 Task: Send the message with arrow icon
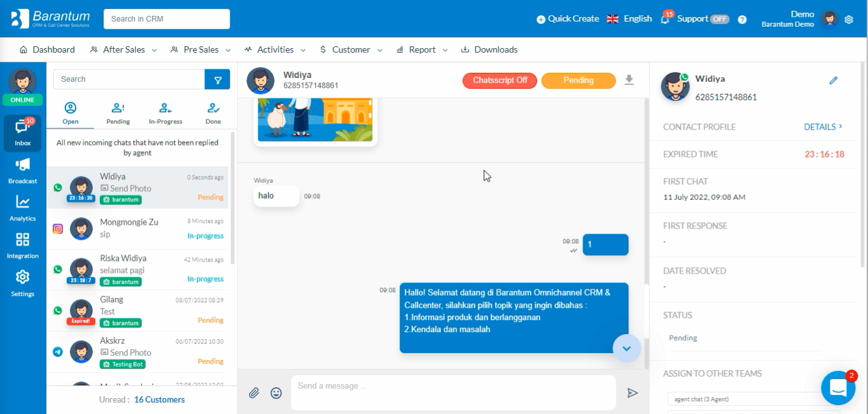632,393
